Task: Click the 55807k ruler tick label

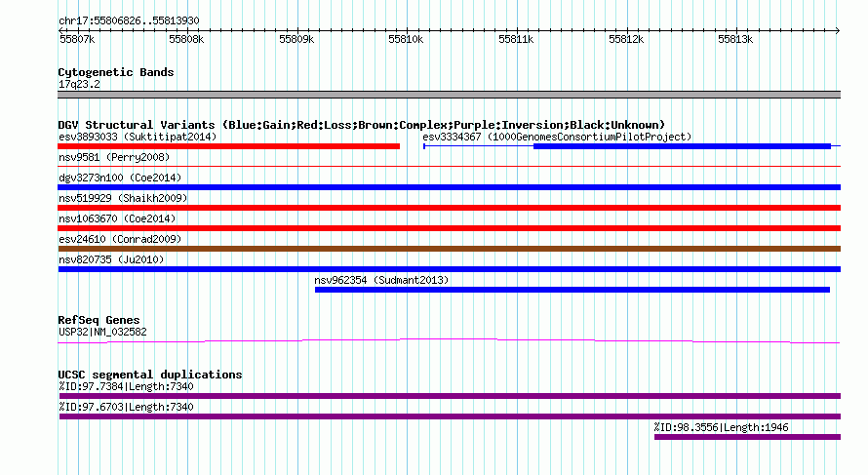Action: [77, 39]
